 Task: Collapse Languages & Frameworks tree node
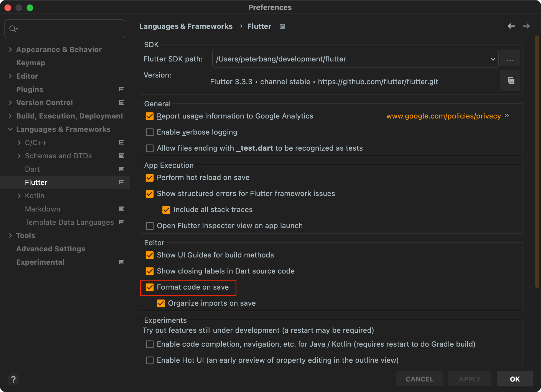click(10, 129)
